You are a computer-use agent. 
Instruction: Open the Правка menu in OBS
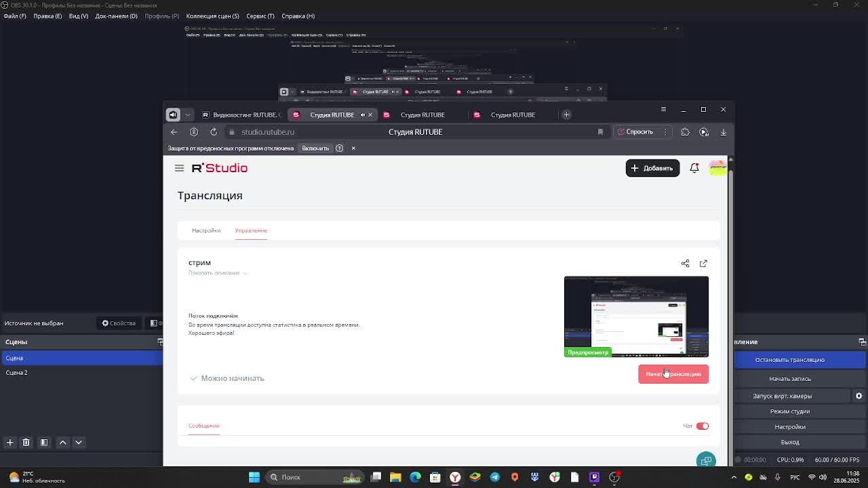tap(47, 16)
